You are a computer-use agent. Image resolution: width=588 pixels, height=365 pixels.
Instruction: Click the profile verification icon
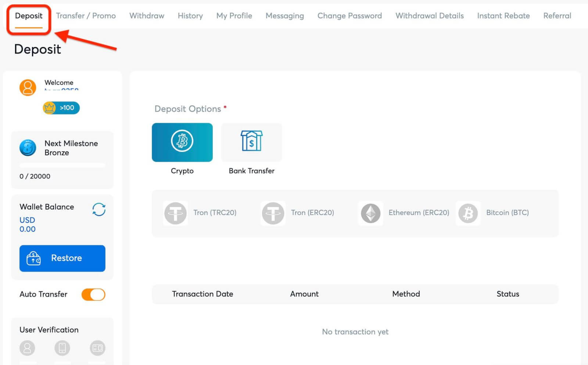click(x=27, y=348)
